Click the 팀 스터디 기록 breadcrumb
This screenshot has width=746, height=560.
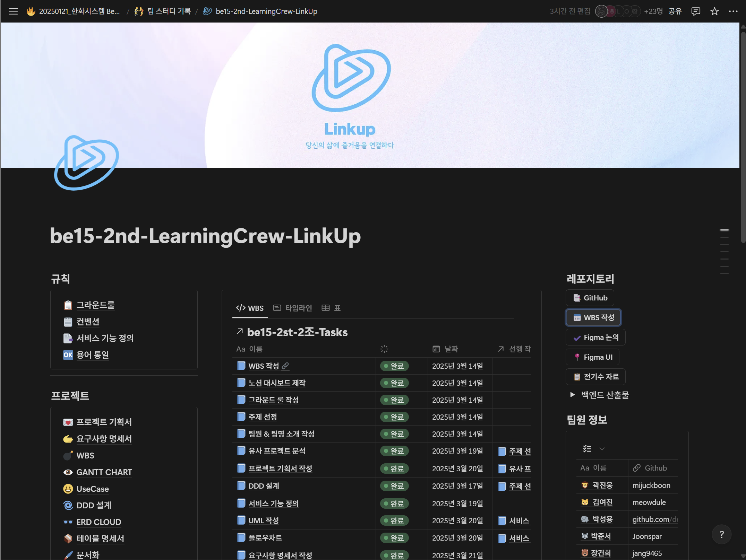click(x=163, y=11)
